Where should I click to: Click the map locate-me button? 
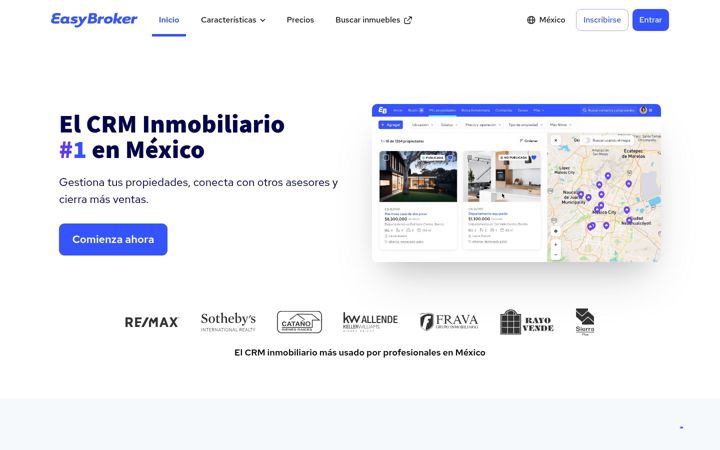click(556, 231)
